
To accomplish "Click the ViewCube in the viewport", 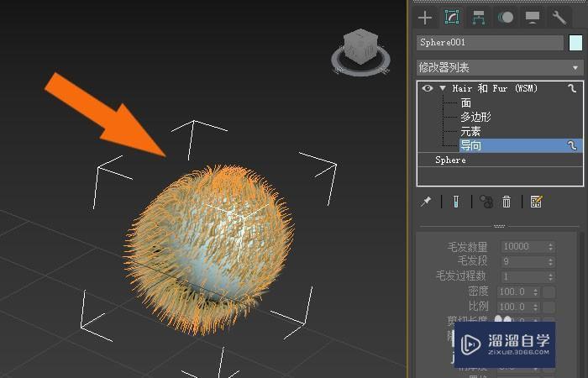I will [x=360, y=45].
